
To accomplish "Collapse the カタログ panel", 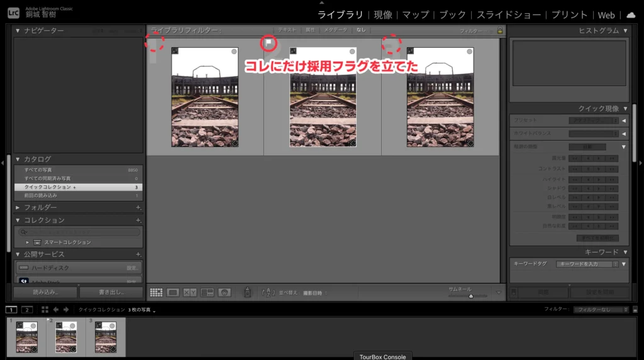I will click(18, 160).
